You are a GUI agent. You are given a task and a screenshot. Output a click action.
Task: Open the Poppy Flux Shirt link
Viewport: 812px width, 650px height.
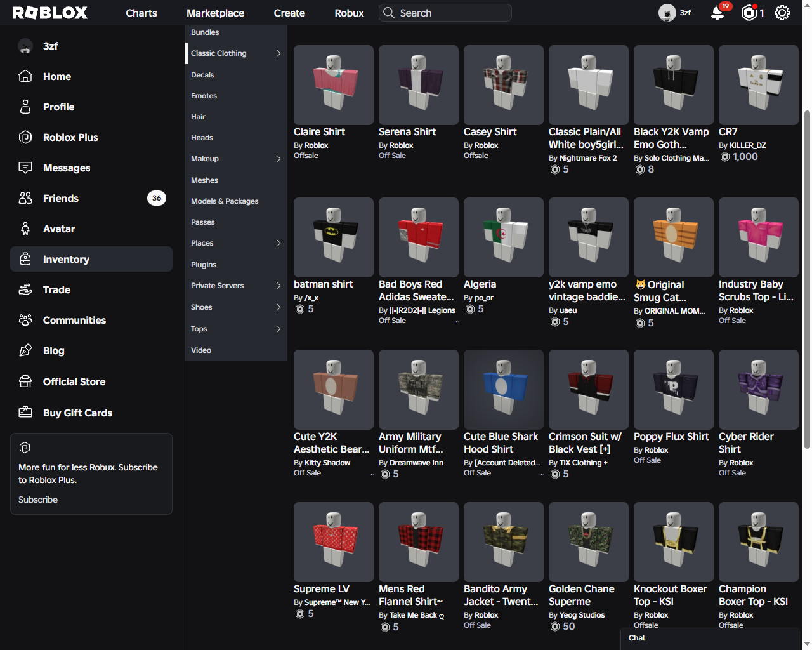(671, 437)
